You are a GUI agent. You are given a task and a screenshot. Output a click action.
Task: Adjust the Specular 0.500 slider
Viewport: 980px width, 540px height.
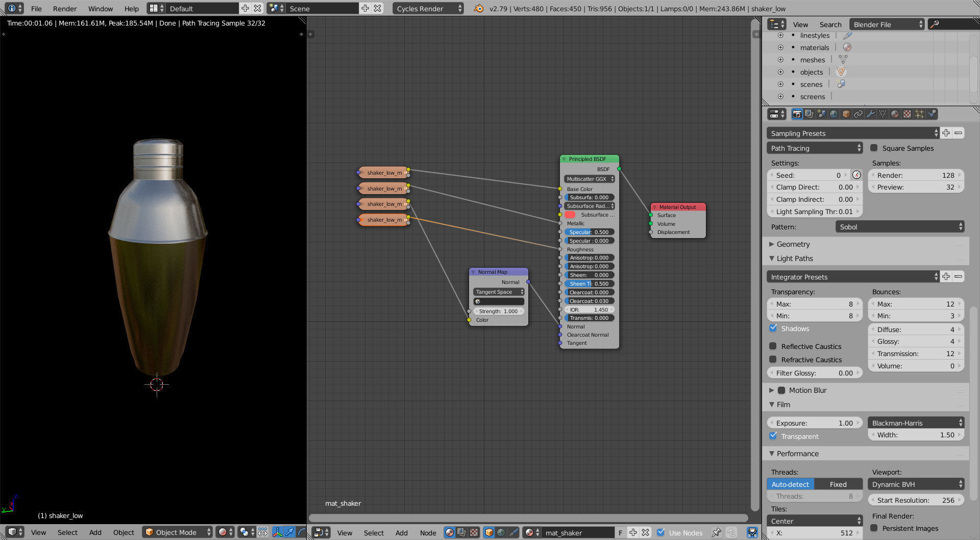pyautogui.click(x=590, y=232)
